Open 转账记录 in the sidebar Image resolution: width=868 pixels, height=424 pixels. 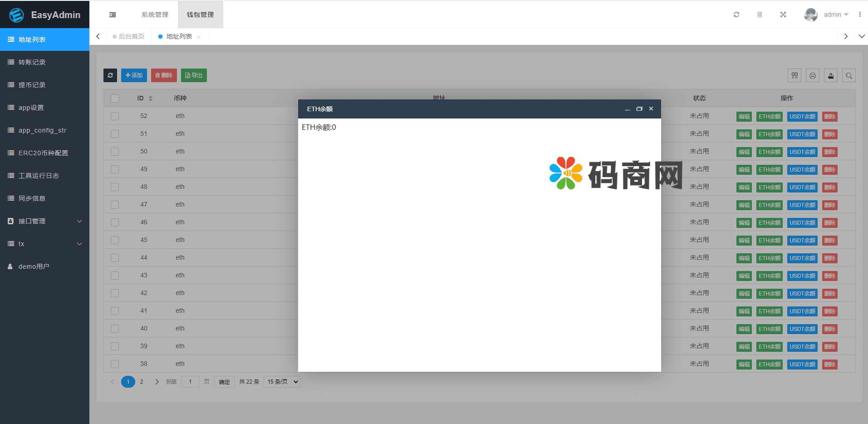[32, 62]
